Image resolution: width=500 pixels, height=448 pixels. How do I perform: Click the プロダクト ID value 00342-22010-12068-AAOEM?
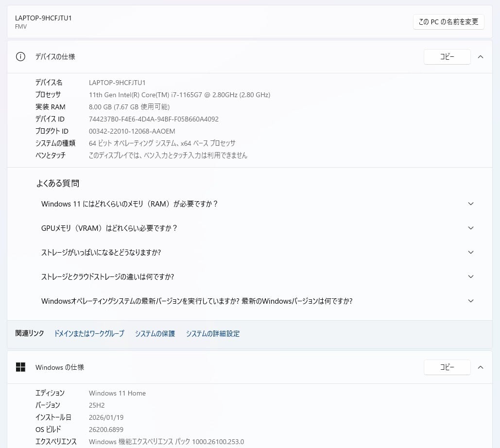(x=132, y=131)
